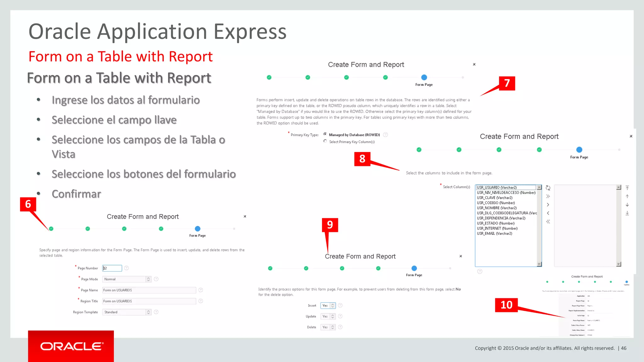Close the Page Number wizard dialog
The width and height of the screenshot is (644, 362).
245,217
